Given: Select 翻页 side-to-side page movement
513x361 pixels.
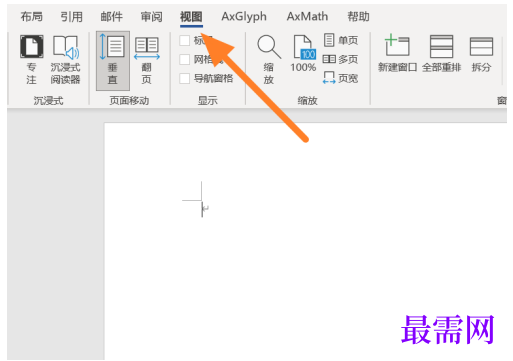Looking at the screenshot, I should pyautogui.click(x=147, y=61).
